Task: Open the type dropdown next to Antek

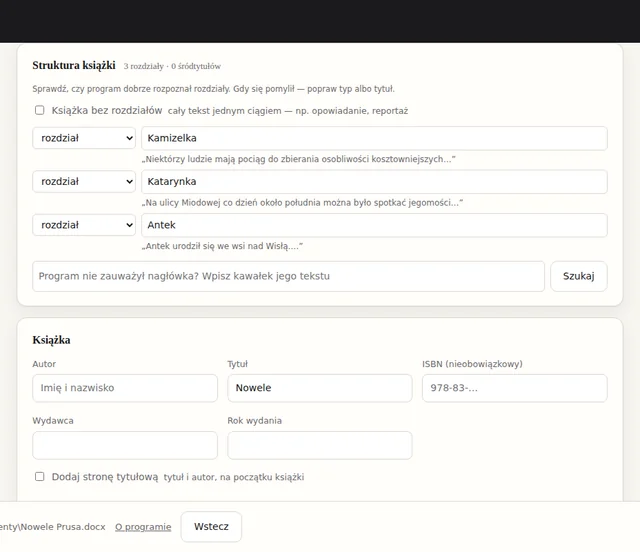Action: coord(84,225)
